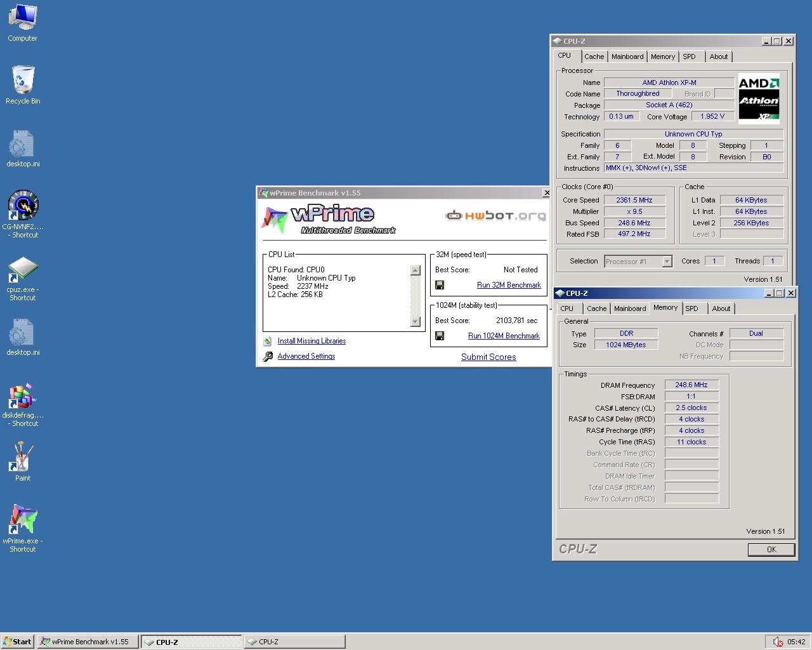Switch to About tab in lower CPU-Z
This screenshot has height=650, width=812.
pos(721,308)
